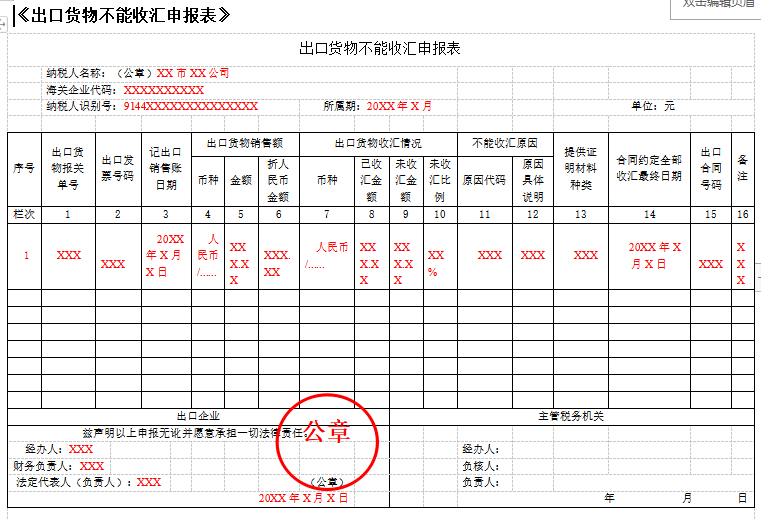
Task: Click the taxpayer ID value 9144XXXXXXXXXXXXXX
Action: 190,105
